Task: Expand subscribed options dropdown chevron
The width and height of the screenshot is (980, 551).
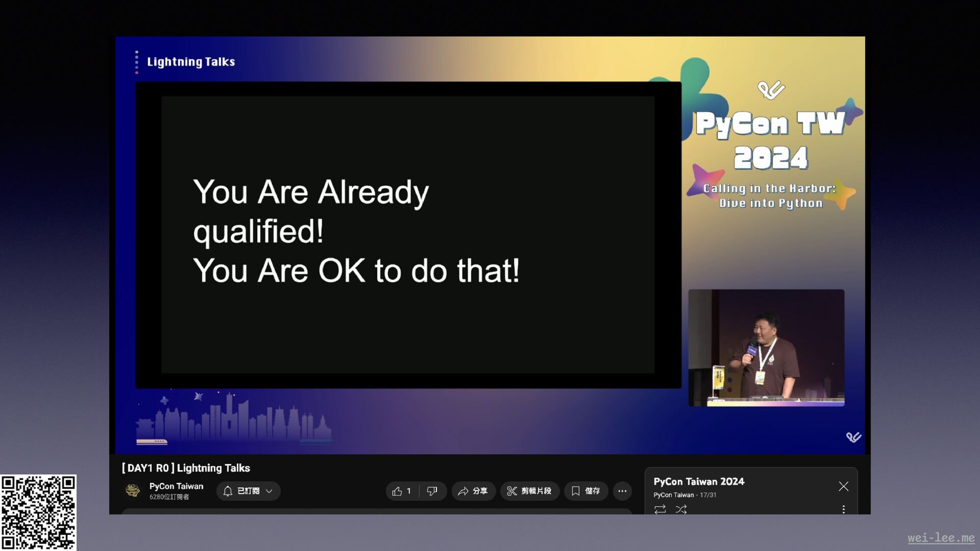Action: coord(269,491)
